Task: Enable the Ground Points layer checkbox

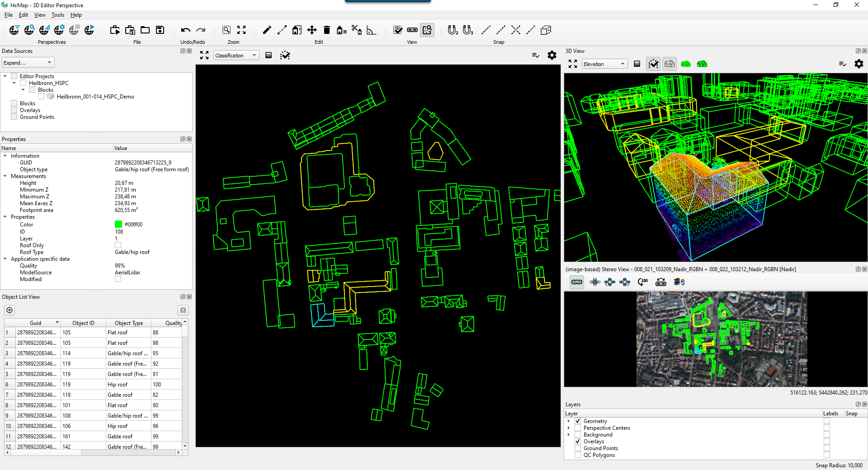Action: [578, 448]
